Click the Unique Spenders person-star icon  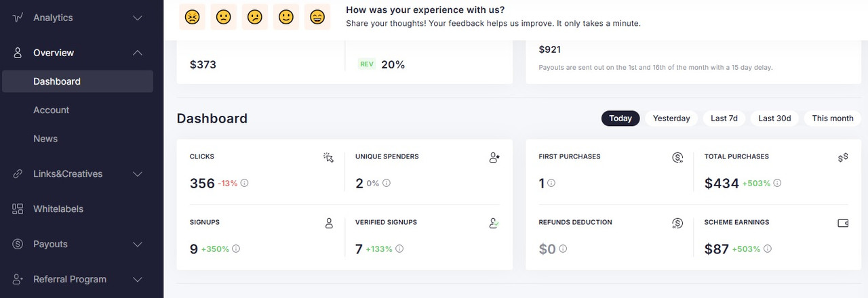pyautogui.click(x=494, y=157)
